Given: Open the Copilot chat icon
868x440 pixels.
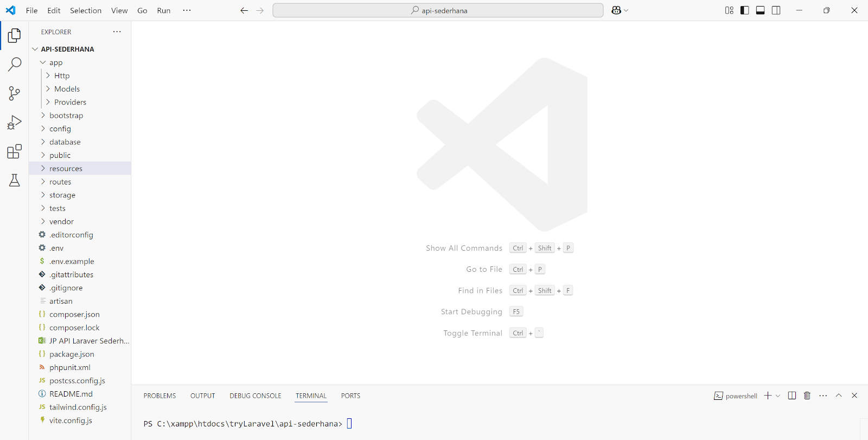Looking at the screenshot, I should (616, 10).
